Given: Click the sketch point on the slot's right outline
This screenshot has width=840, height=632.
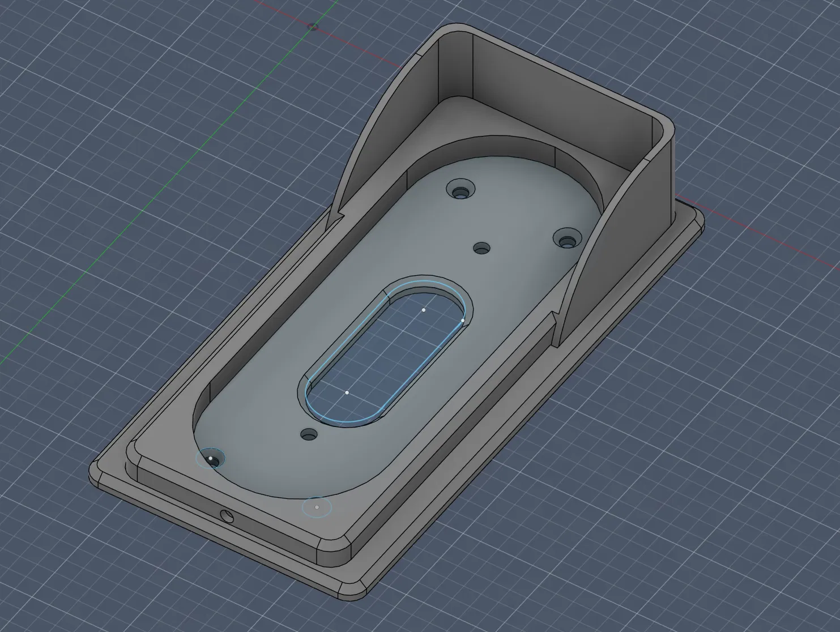Looking at the screenshot, I should click(463, 320).
